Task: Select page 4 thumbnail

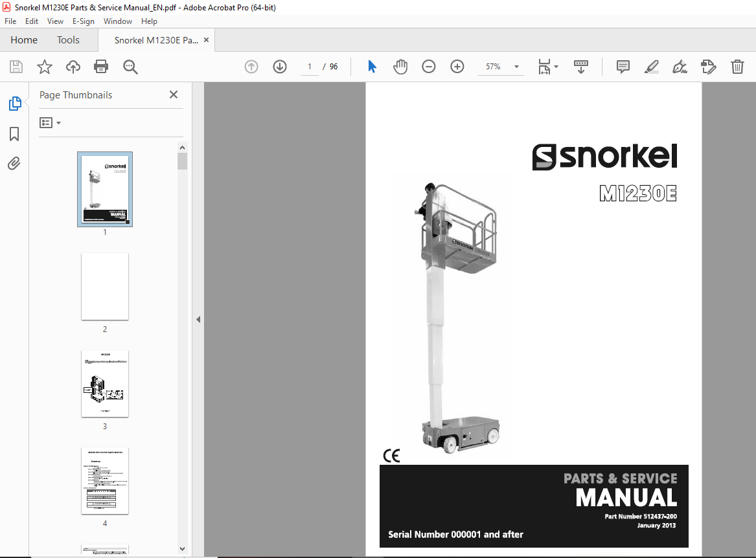Action: tap(105, 480)
